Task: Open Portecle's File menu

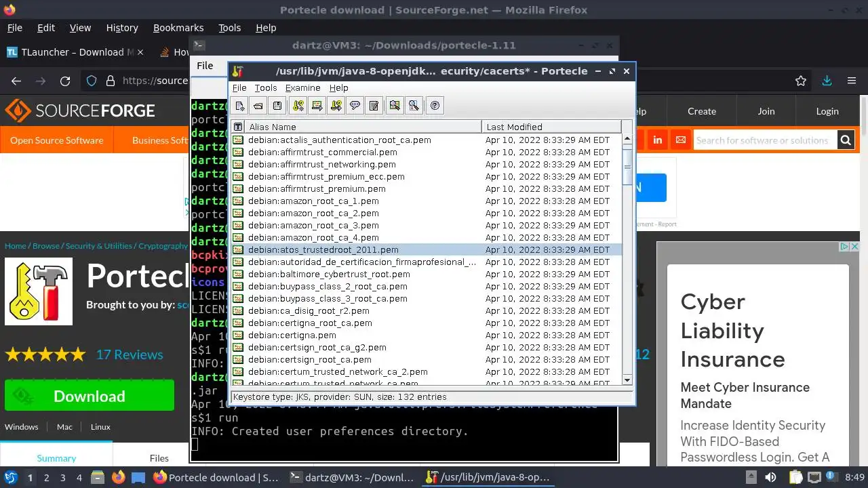Action: (x=239, y=88)
